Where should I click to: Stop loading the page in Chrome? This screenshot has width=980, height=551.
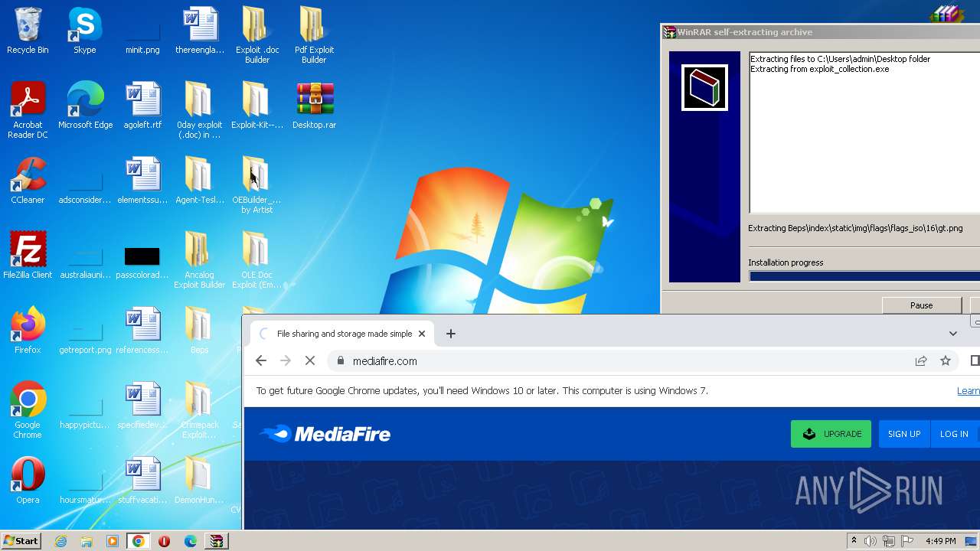pyautogui.click(x=310, y=360)
